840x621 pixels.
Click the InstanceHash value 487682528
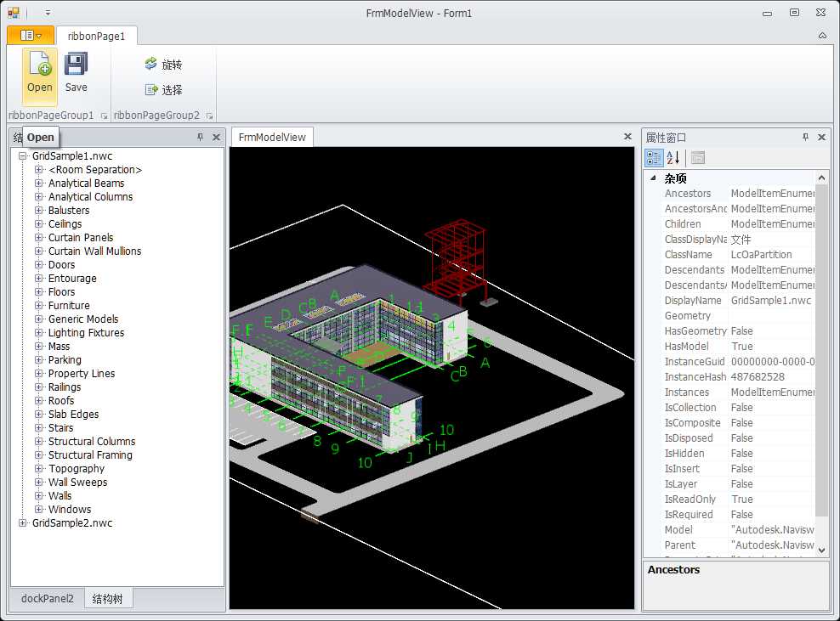click(758, 377)
